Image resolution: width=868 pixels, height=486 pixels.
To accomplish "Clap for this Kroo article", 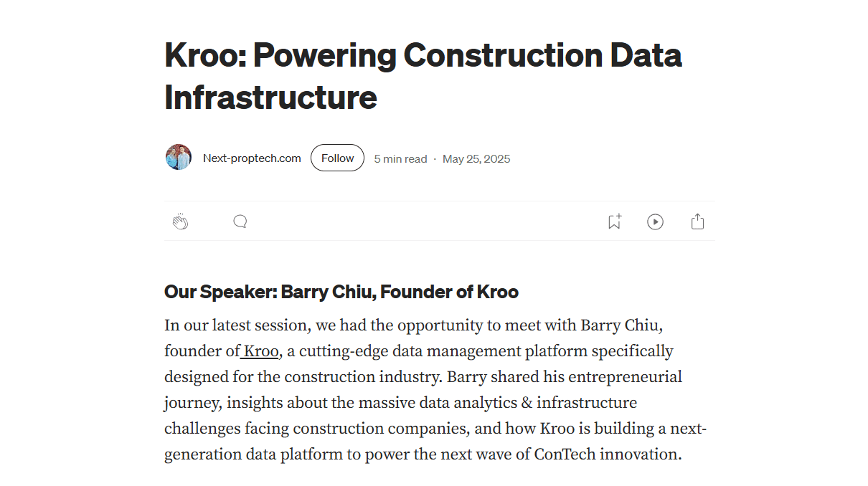I will 180,221.
